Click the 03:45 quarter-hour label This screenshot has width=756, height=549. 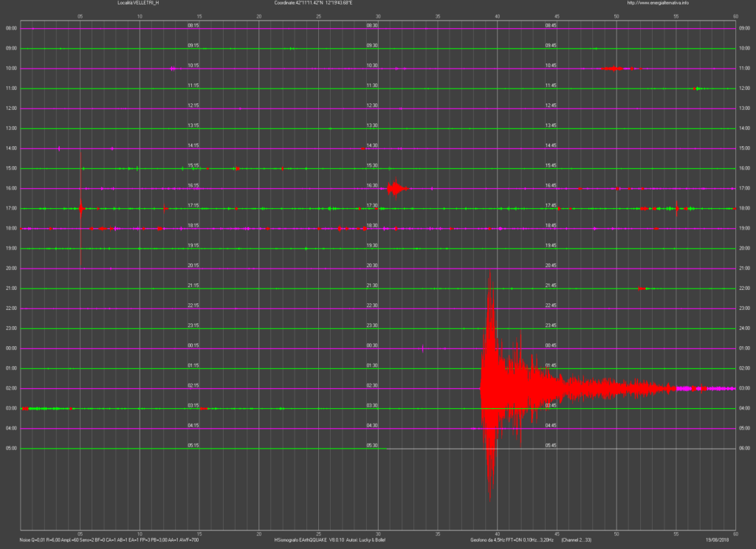pos(551,405)
